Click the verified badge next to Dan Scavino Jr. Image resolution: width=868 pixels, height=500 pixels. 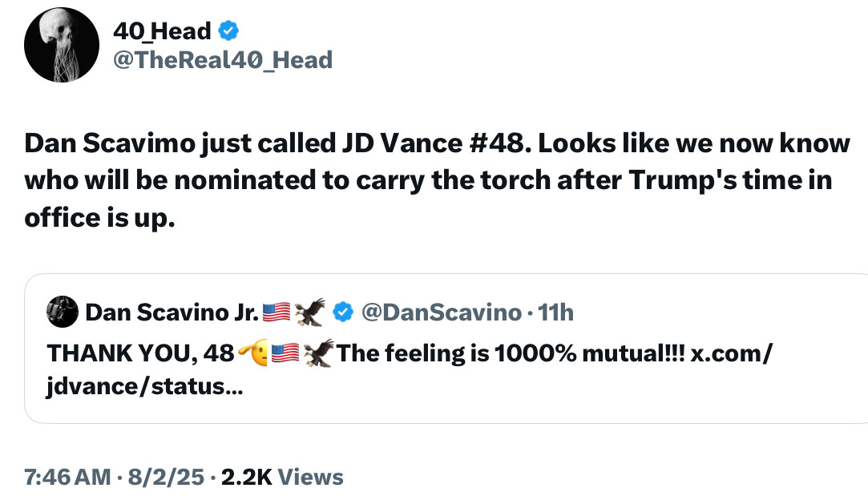coord(343,312)
